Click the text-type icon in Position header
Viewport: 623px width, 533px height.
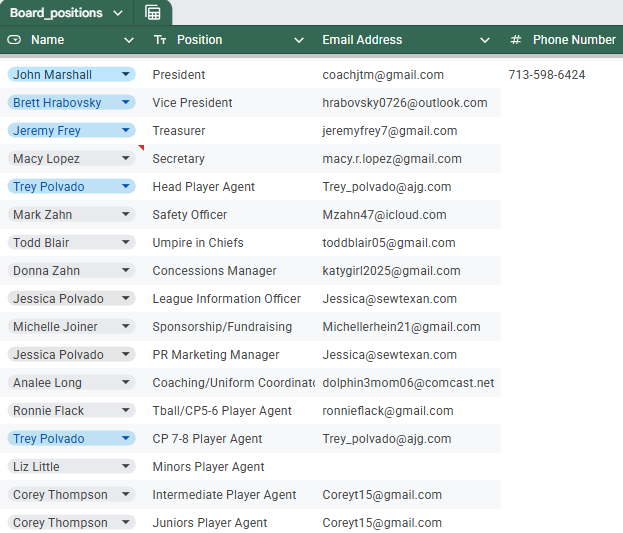pyautogui.click(x=160, y=40)
